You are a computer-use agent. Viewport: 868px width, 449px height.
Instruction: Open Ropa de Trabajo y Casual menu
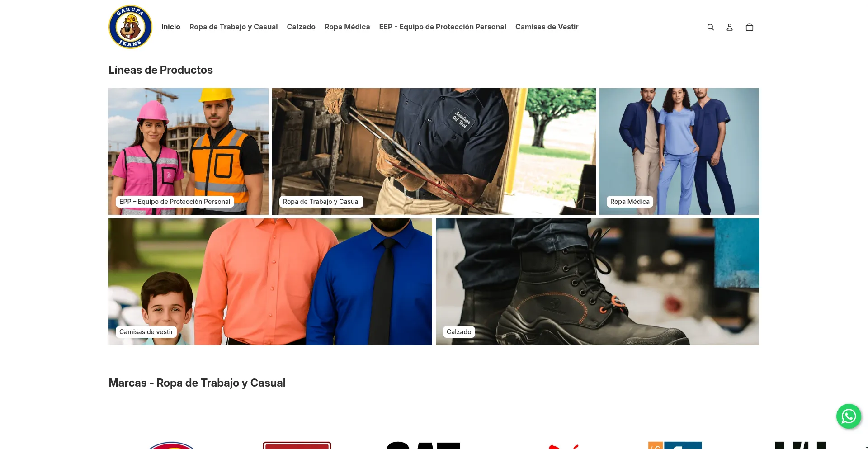[x=233, y=27]
